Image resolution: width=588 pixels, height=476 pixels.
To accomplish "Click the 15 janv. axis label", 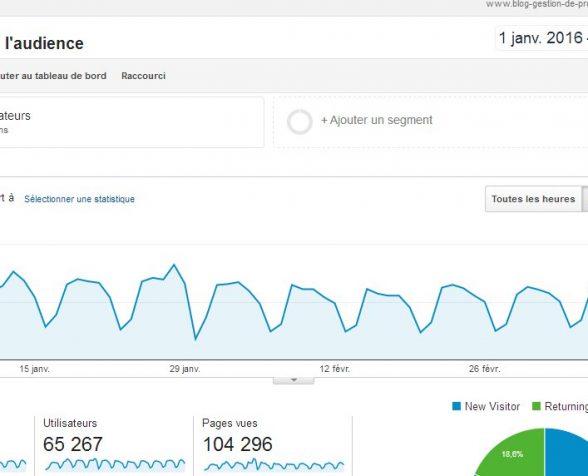I will click(34, 369).
